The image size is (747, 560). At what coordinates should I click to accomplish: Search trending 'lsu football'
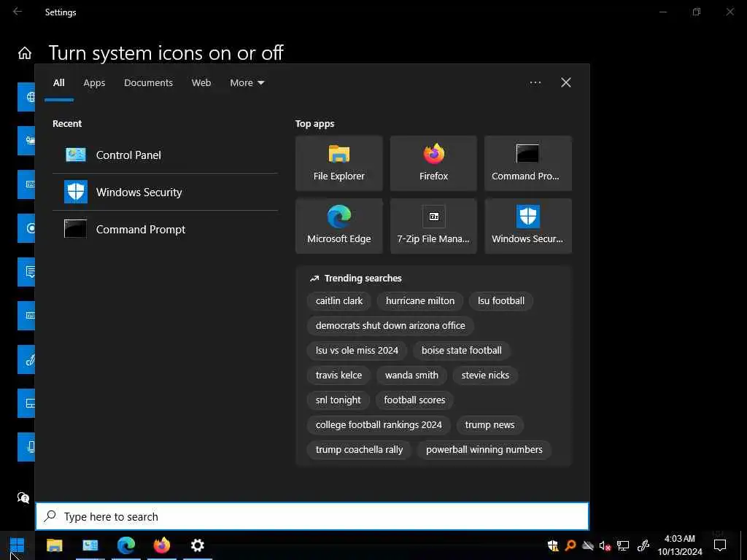pos(501,301)
